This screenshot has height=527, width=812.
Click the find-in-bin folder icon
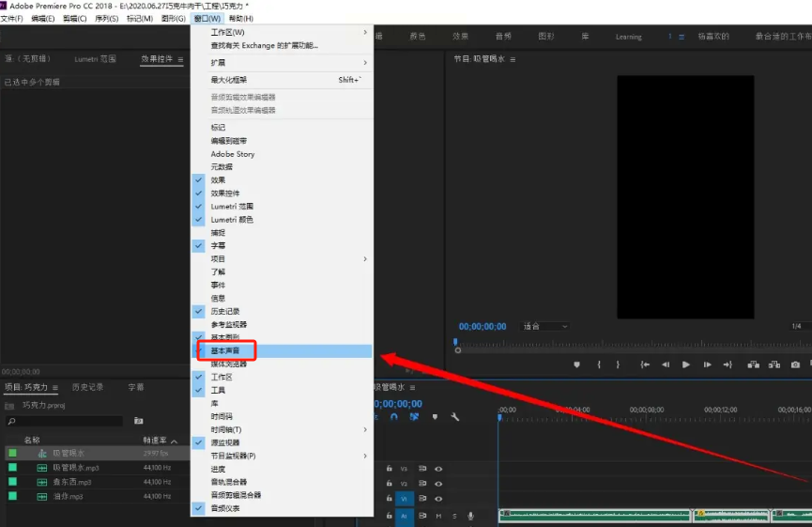coord(138,421)
